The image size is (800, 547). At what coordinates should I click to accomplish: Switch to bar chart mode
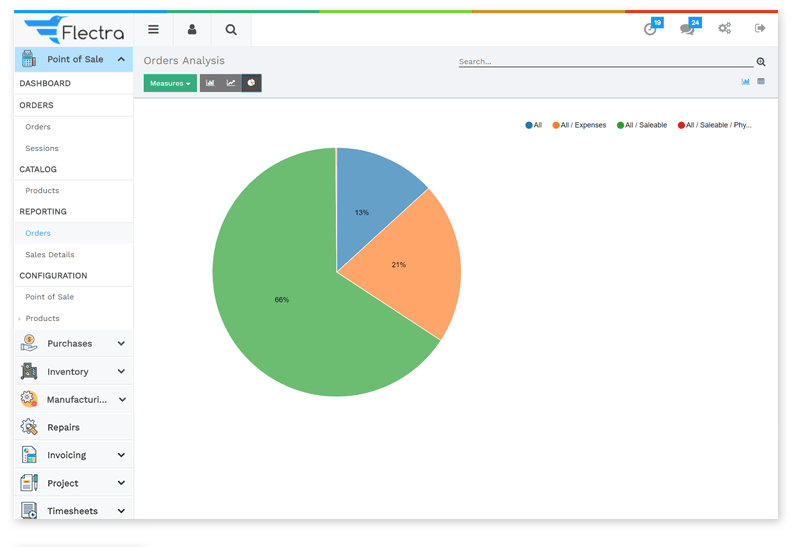210,83
